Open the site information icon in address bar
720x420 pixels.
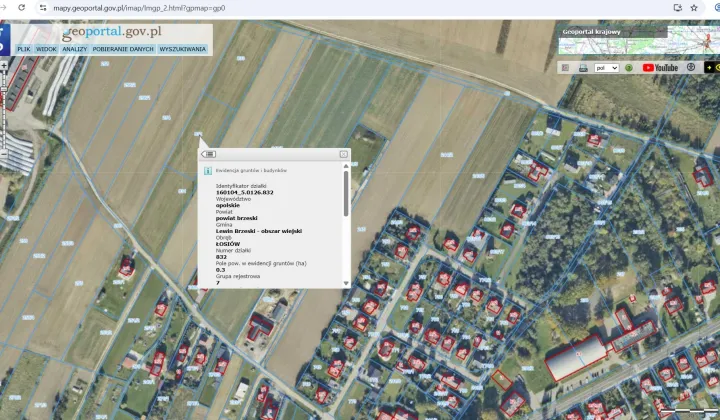(43, 8)
